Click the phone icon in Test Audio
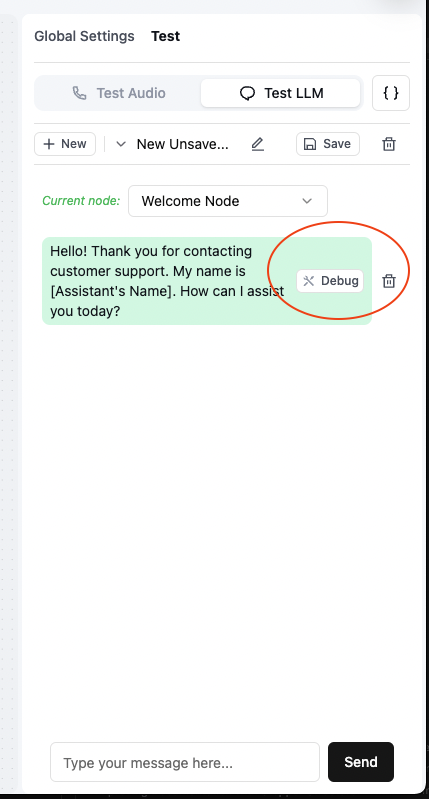The height and width of the screenshot is (799, 429). [x=79, y=93]
